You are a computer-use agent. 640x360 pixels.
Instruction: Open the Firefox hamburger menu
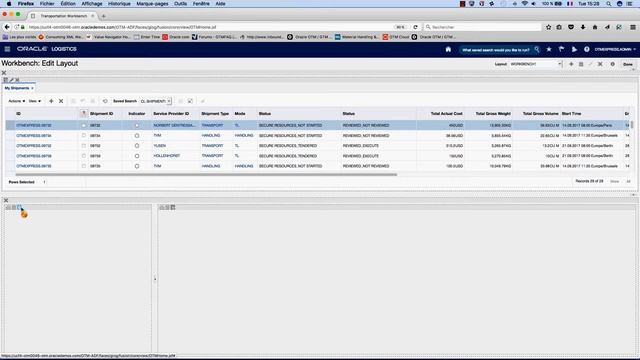coord(633,27)
